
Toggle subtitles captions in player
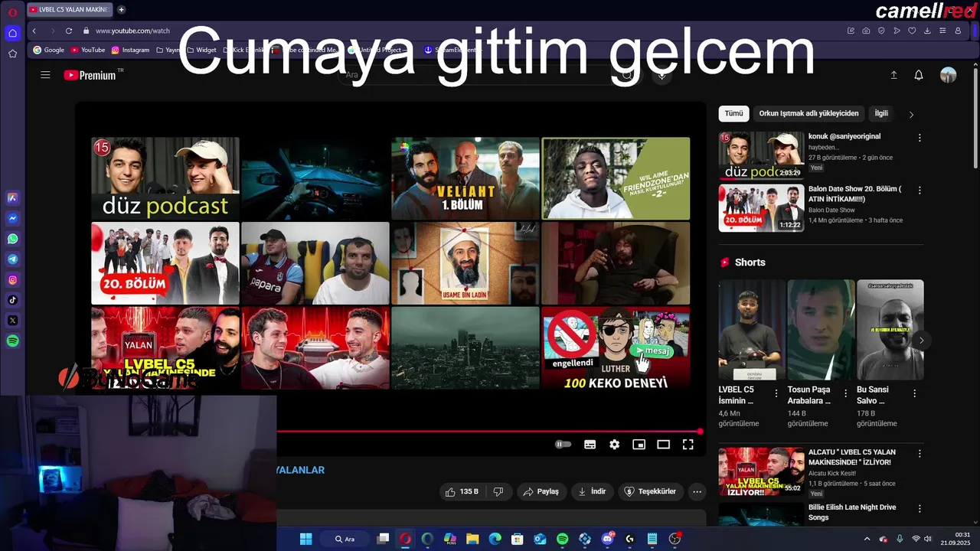click(590, 445)
